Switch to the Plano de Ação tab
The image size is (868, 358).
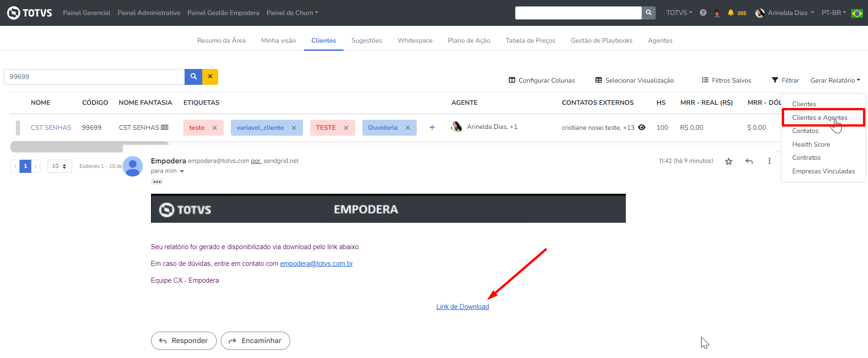pyautogui.click(x=469, y=40)
